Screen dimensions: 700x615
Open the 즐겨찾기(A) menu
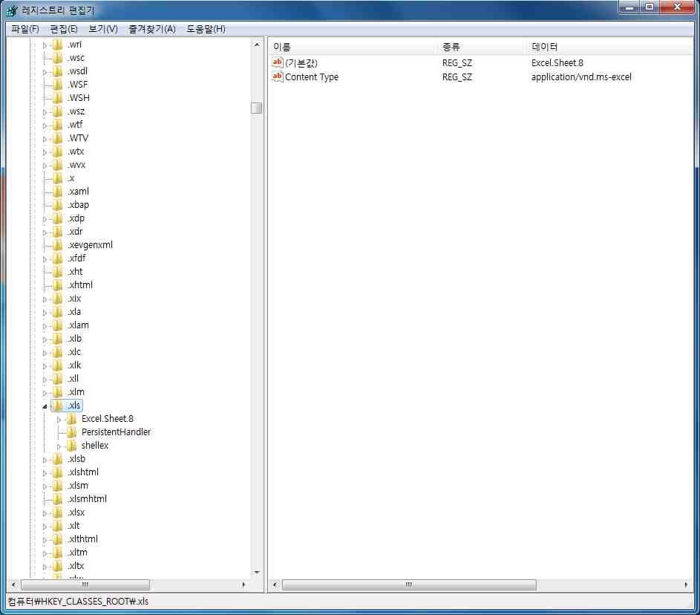151,29
